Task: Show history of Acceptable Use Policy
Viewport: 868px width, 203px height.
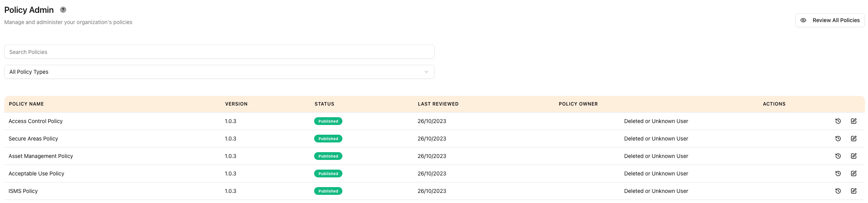Action: [838, 174]
